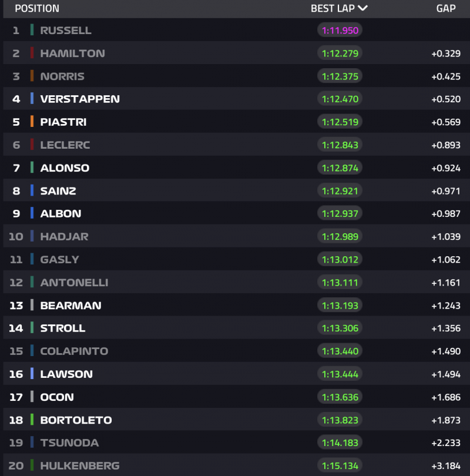Sort by the POSITION column header
470x476 pixels.
point(37,8)
